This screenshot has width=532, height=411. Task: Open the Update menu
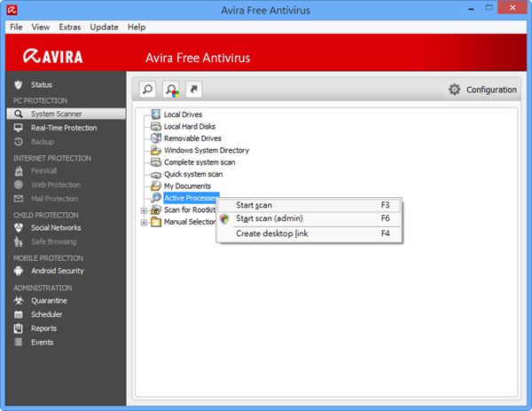(104, 28)
